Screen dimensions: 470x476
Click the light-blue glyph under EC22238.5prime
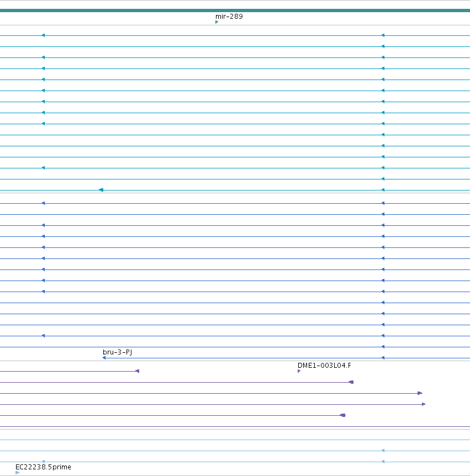click(x=17, y=473)
